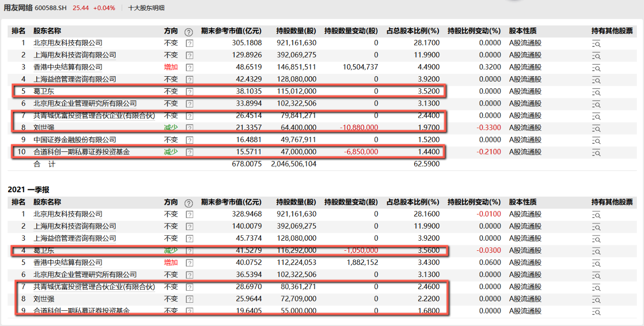Viewport: 644px width, 326px height.
Task: Click the 2021 一季报 section heading
Action: 28,189
